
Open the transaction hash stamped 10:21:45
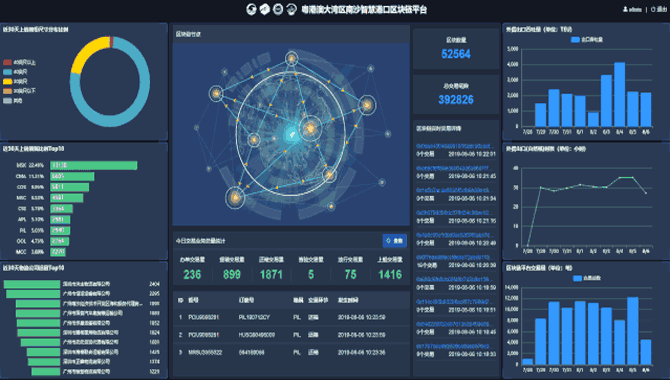pyautogui.click(x=454, y=168)
